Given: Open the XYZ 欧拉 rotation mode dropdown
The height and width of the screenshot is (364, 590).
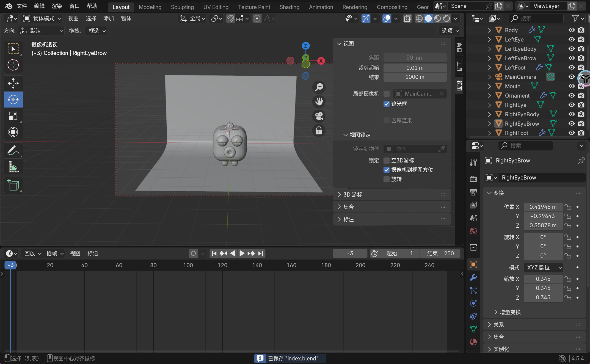Looking at the screenshot, I should 543,268.
